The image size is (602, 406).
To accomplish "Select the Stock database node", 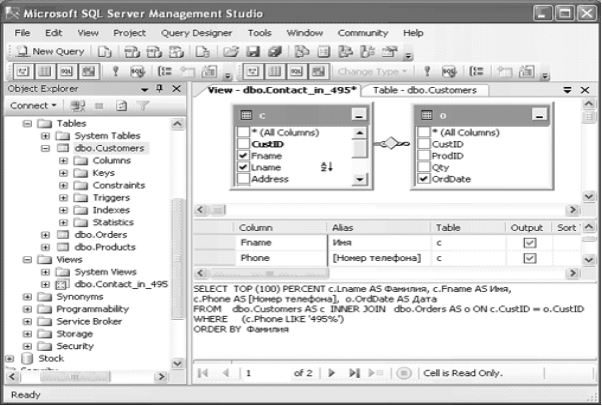I will pos(51,358).
